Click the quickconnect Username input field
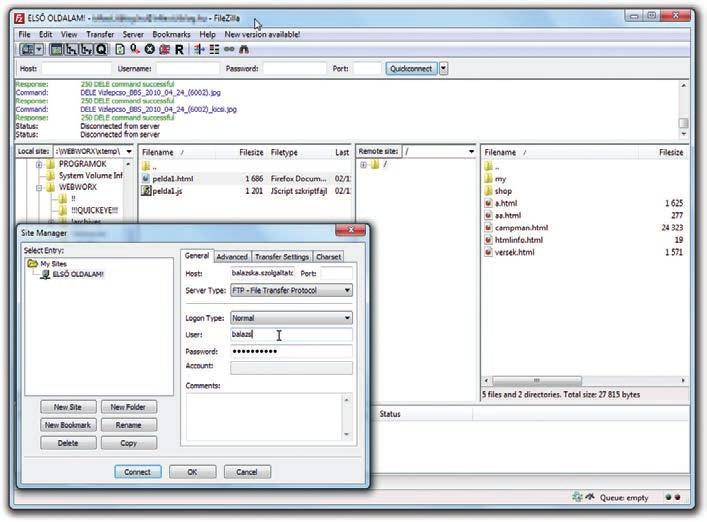 pyautogui.click(x=188, y=69)
